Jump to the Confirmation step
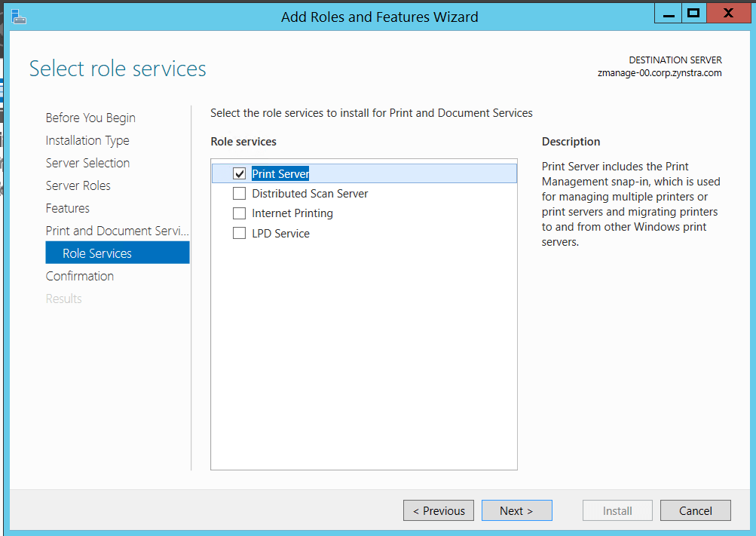 tap(80, 276)
